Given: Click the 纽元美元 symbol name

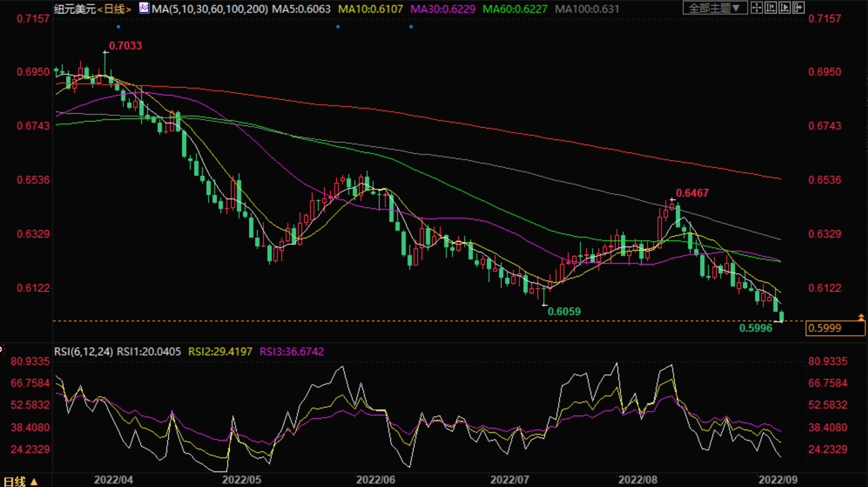Looking at the screenshot, I should [x=75, y=9].
